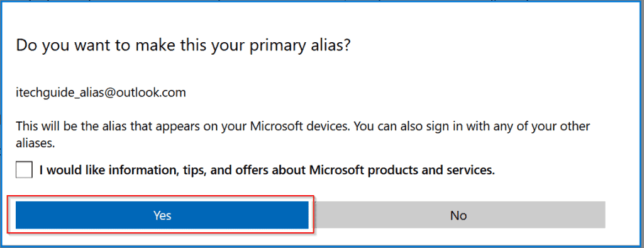This screenshot has width=644, height=248.
Task: Click the 'Yes' text on the blue button
Action: pos(162,215)
